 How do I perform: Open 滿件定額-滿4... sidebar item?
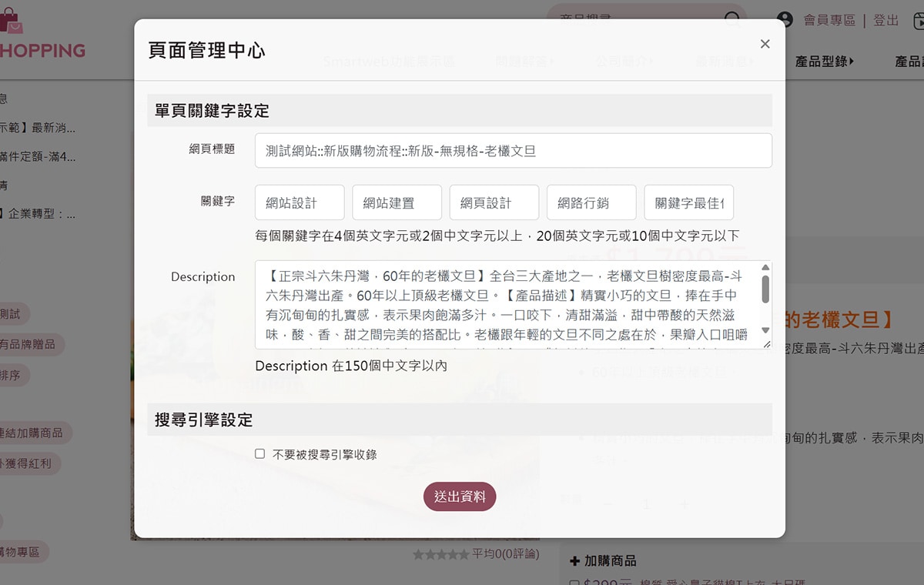tap(38, 157)
